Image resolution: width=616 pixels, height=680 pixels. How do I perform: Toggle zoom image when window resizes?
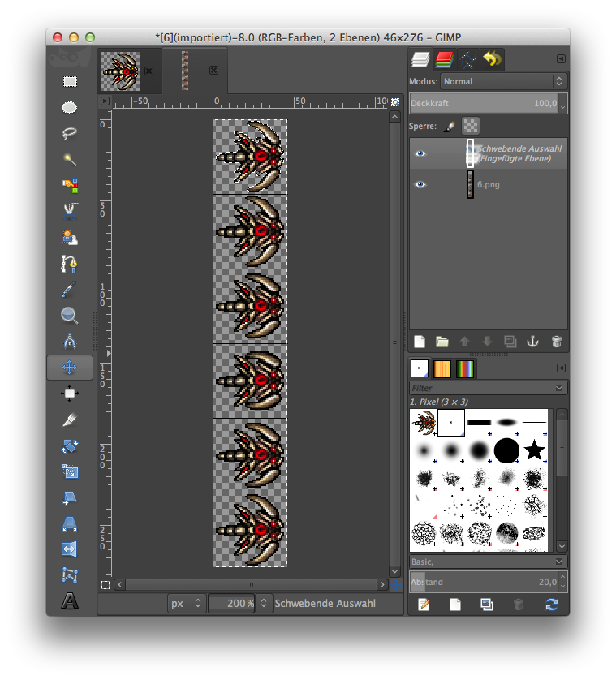point(395,102)
